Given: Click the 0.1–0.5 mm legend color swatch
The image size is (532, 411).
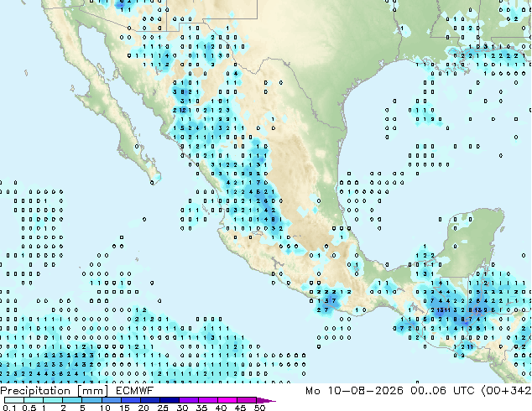Looking at the screenshot, I should coord(14,400).
